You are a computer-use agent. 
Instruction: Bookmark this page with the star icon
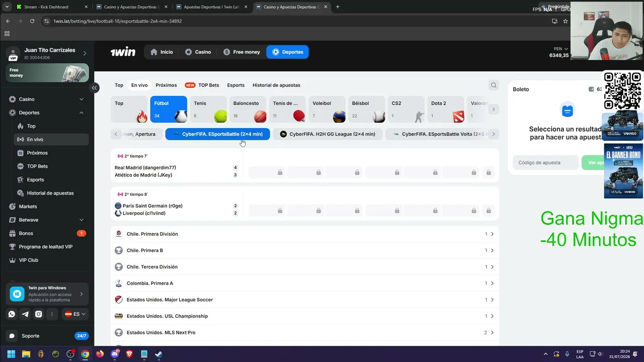(x=566, y=21)
